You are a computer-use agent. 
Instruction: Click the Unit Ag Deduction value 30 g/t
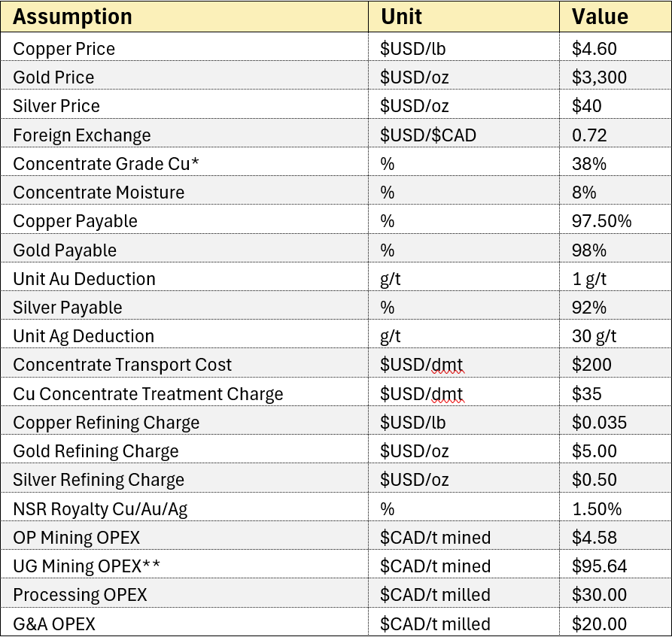[594, 337]
